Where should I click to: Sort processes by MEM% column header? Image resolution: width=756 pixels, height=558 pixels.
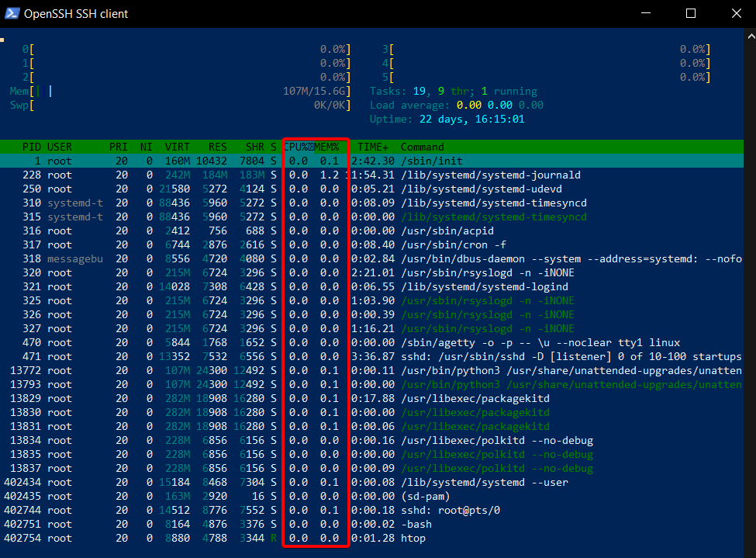coord(327,147)
